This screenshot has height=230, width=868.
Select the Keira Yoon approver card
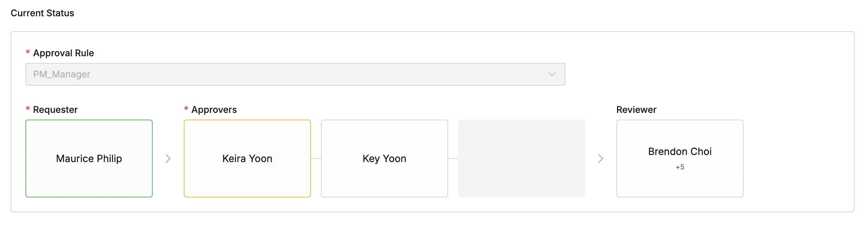coord(247,159)
